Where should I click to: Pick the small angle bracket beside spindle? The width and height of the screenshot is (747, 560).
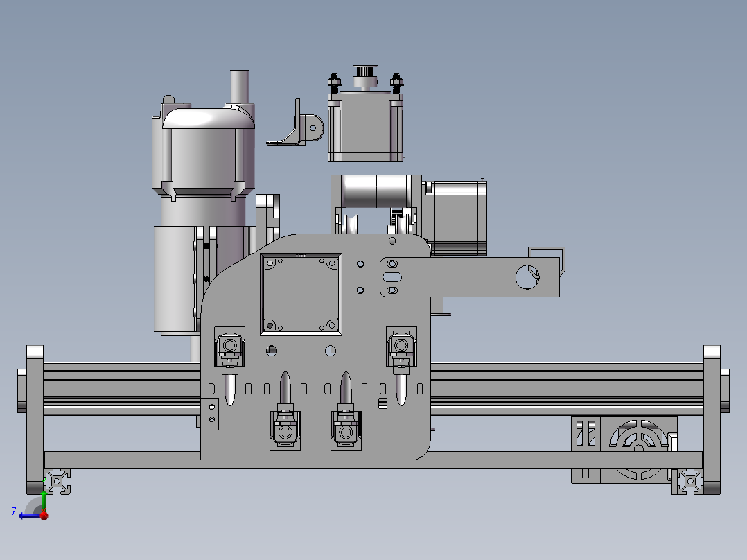point(297,123)
